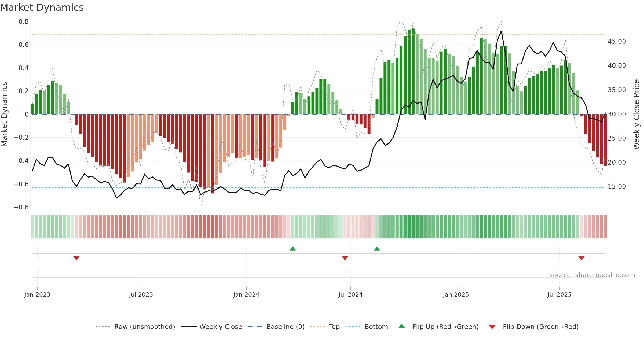Click the Market Dynamics chart title

click(42, 8)
